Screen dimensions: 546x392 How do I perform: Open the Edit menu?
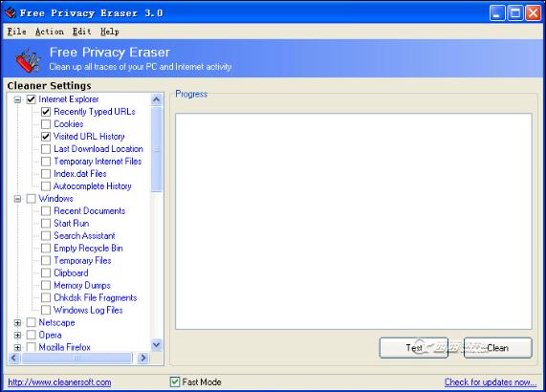click(82, 32)
